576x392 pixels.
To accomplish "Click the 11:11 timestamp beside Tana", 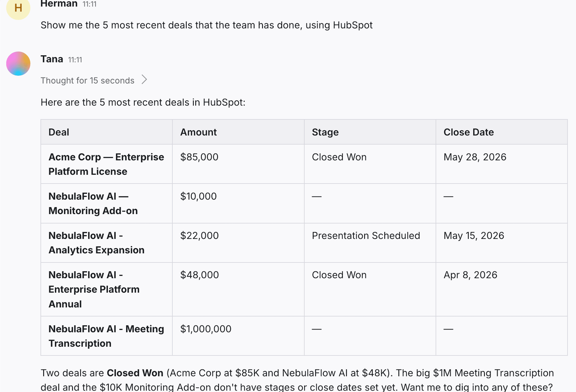I will tap(75, 60).
